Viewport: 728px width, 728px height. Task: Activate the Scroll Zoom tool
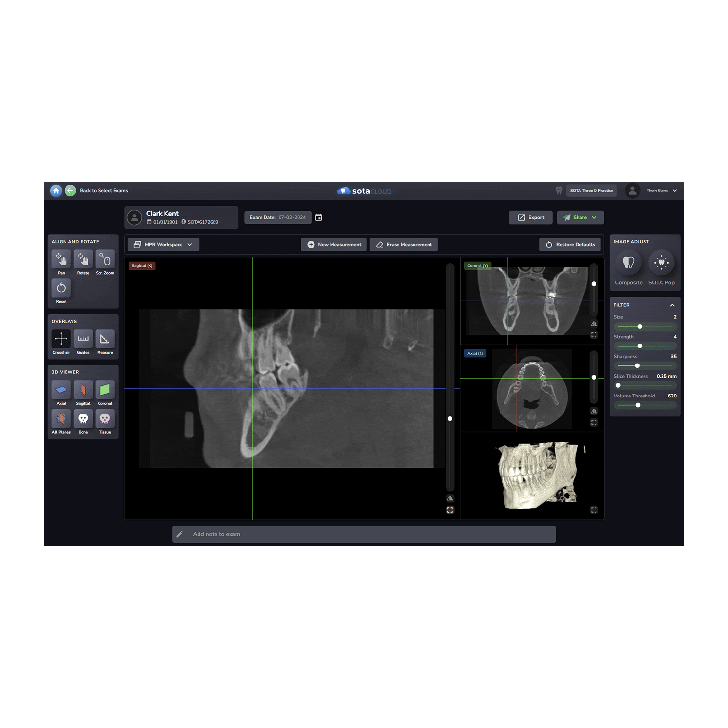coord(105,259)
